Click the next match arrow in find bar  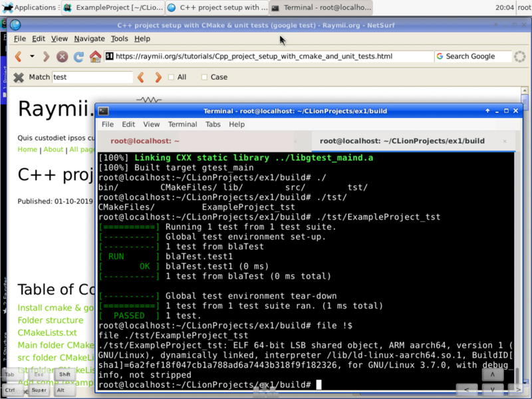point(158,77)
